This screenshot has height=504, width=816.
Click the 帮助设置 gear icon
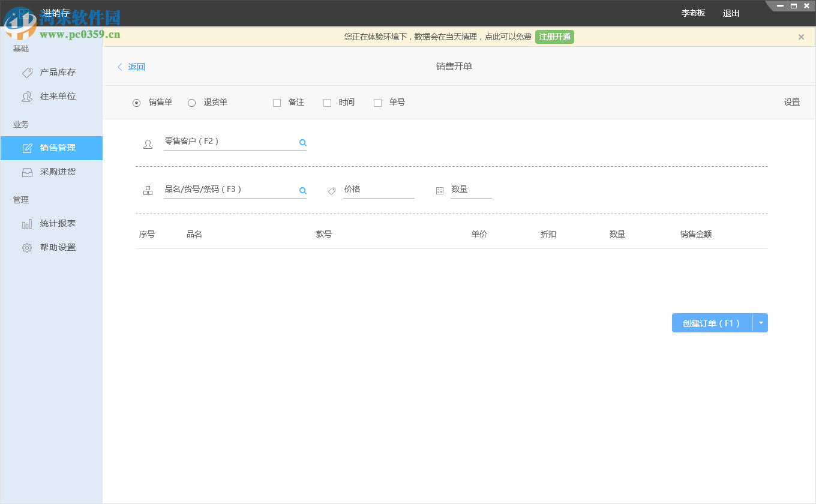(27, 248)
